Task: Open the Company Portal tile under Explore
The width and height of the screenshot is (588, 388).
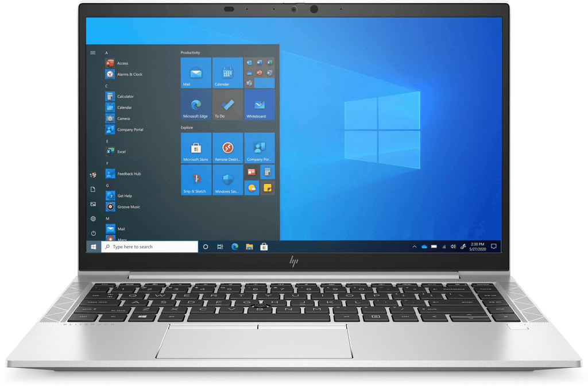Action: click(x=260, y=148)
